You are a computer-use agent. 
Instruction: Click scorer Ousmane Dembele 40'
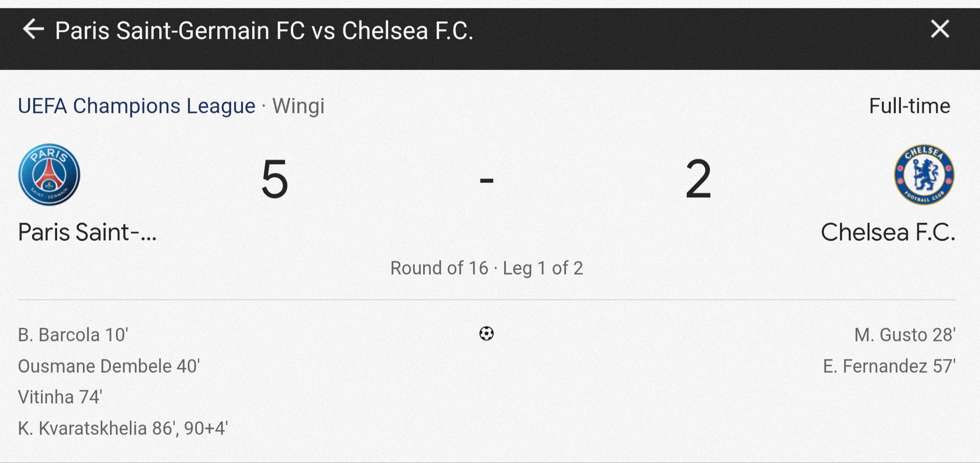pyautogui.click(x=109, y=366)
